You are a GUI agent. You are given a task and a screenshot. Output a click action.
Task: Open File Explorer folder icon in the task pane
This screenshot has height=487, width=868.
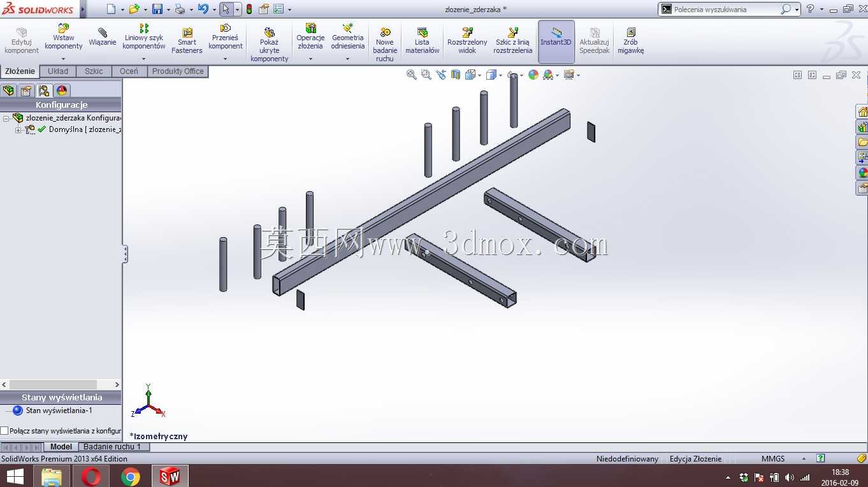862,142
